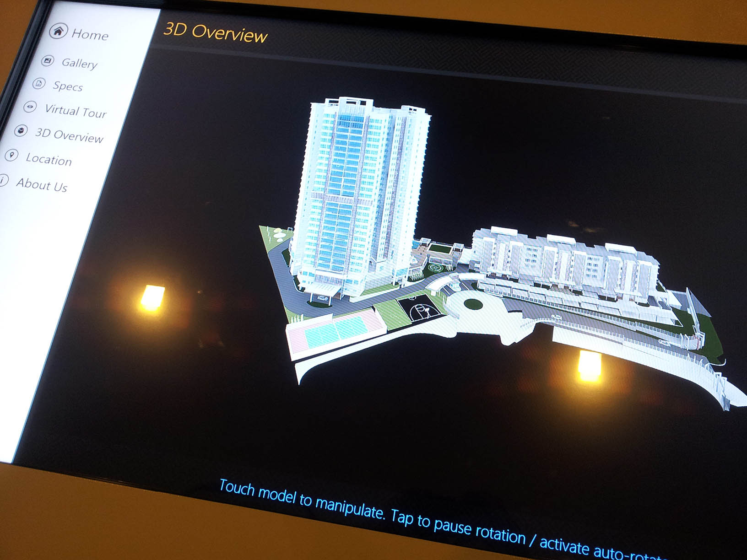The height and width of the screenshot is (560, 747).
Task: Click the orange 3D Overview page title
Action: tap(215, 33)
